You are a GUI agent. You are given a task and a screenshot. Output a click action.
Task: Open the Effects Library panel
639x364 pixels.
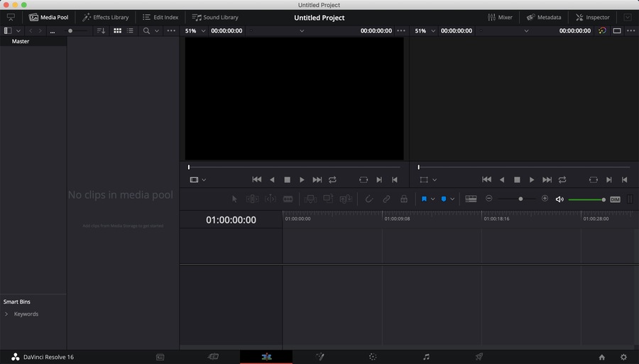106,18
